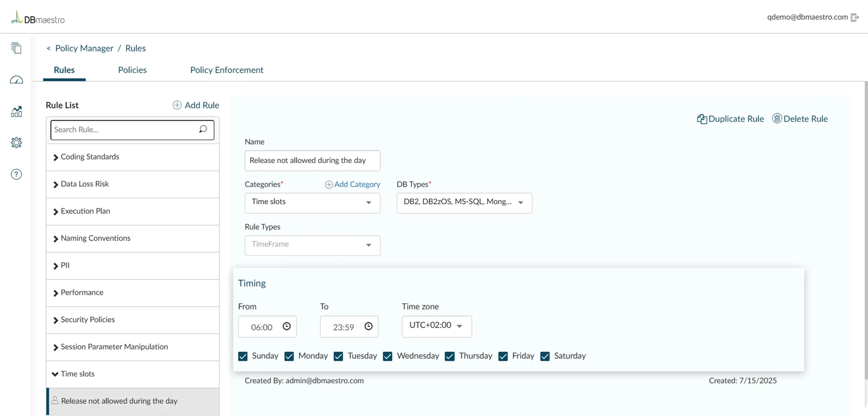The height and width of the screenshot is (416, 868).
Task: Click the logout icon beside the email
Action: [855, 17]
